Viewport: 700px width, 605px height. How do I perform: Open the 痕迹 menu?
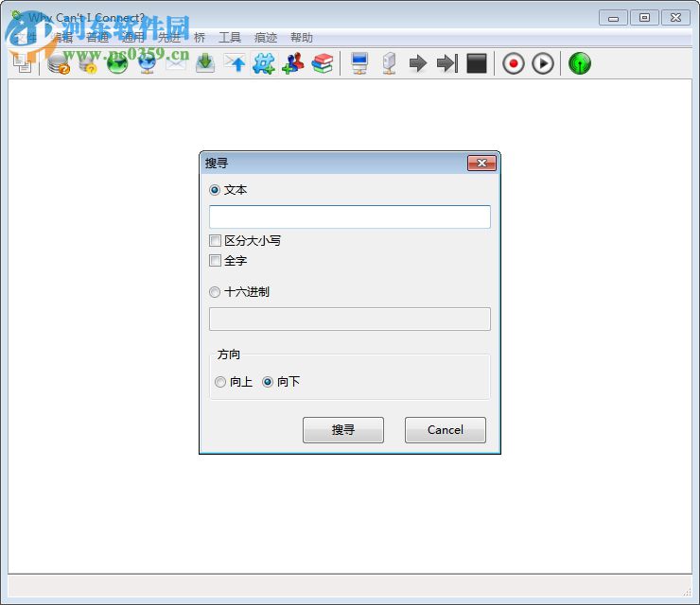pyautogui.click(x=266, y=38)
